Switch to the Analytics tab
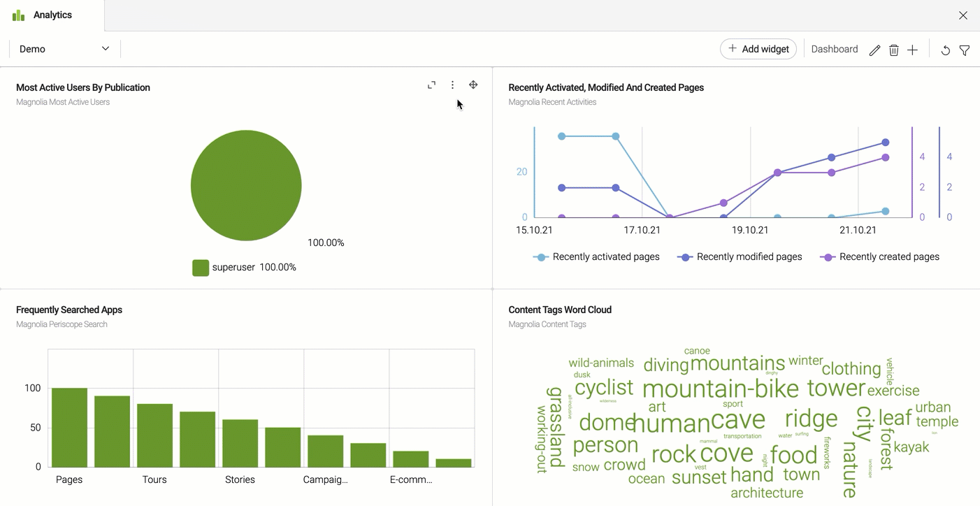The image size is (980, 506). point(52,15)
